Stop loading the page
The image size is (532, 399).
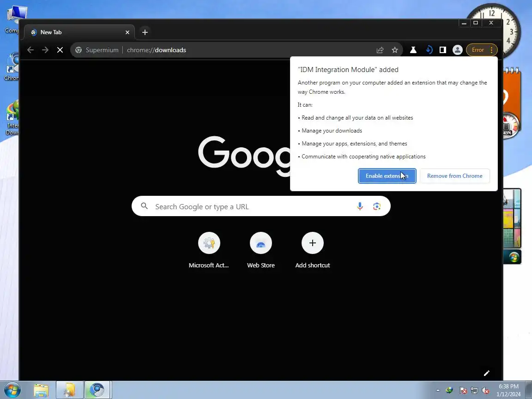tap(60, 50)
